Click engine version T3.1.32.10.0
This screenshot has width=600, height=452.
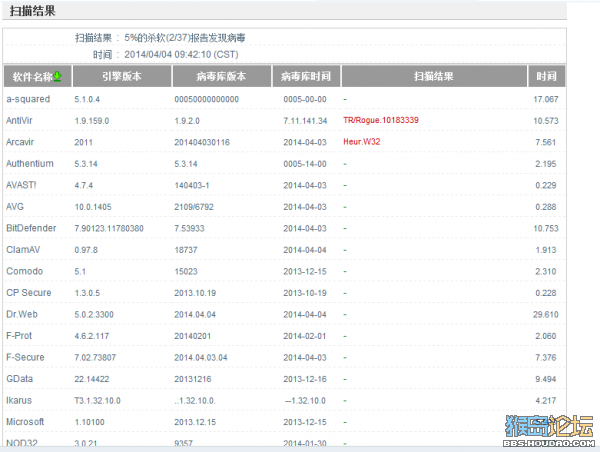(97, 401)
